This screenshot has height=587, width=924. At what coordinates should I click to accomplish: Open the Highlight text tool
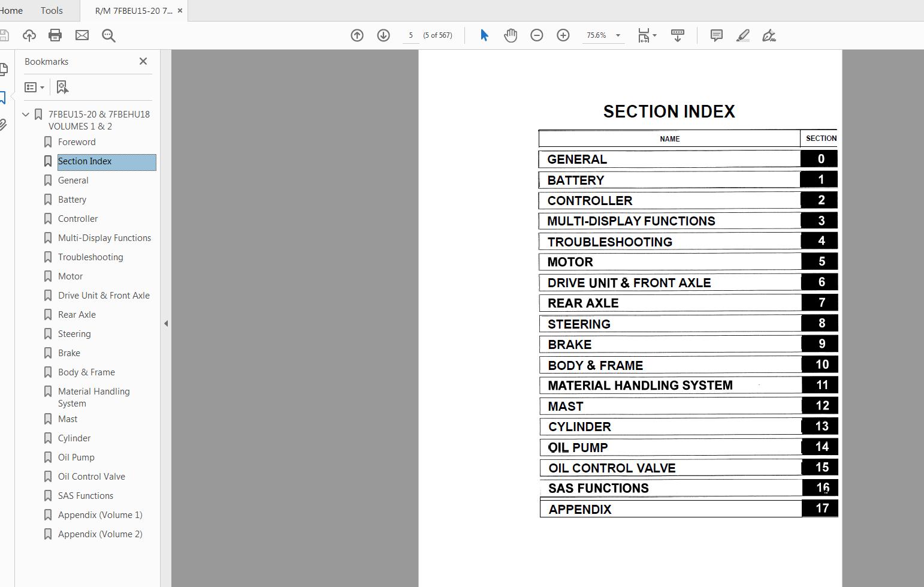(742, 35)
